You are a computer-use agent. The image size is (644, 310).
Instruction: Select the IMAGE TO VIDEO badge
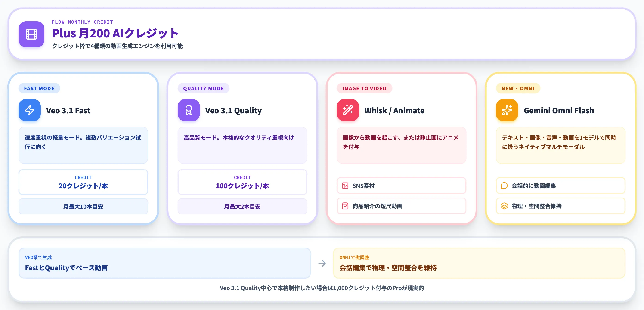tap(364, 89)
